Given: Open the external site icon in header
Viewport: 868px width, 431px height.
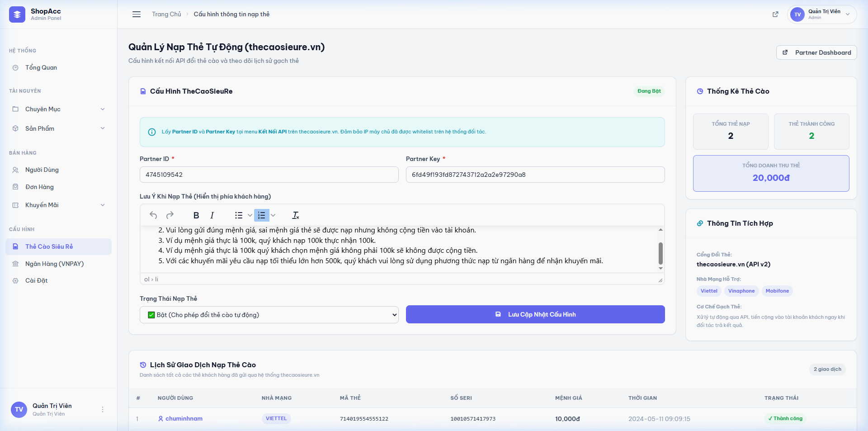Looking at the screenshot, I should [775, 14].
